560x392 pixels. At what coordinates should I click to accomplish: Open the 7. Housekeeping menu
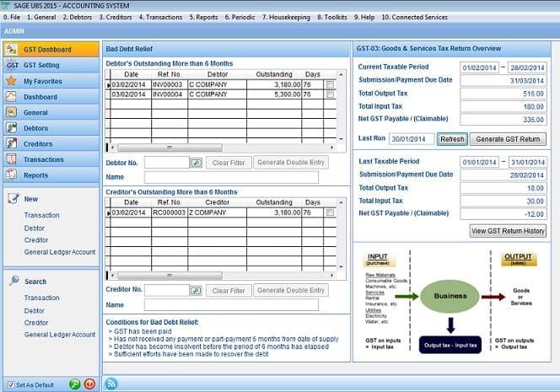(286, 17)
